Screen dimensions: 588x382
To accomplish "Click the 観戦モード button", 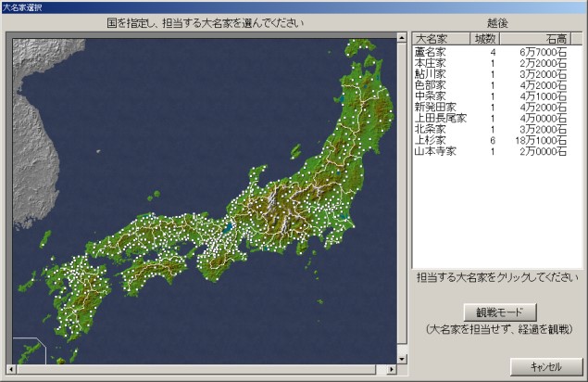I will pyautogui.click(x=500, y=312).
